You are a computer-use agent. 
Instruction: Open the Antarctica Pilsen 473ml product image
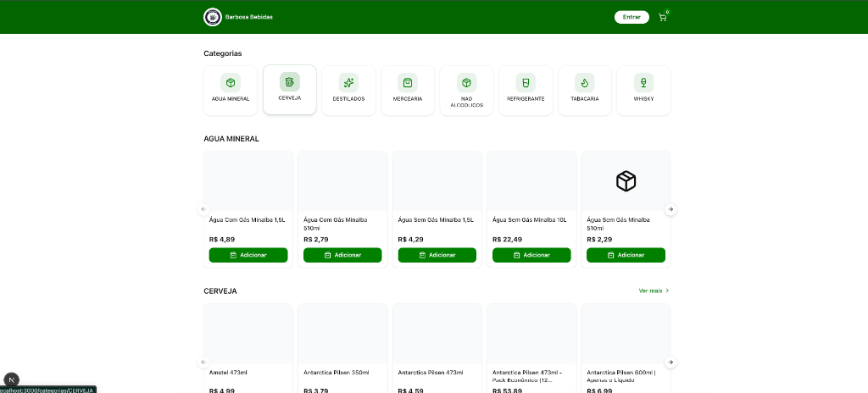tap(437, 334)
